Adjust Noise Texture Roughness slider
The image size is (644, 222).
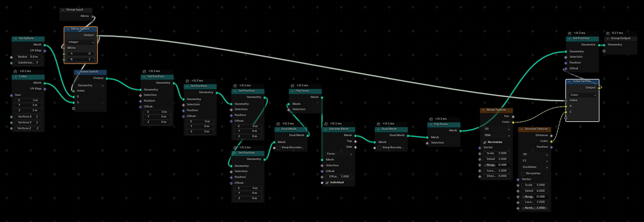coord(496,165)
